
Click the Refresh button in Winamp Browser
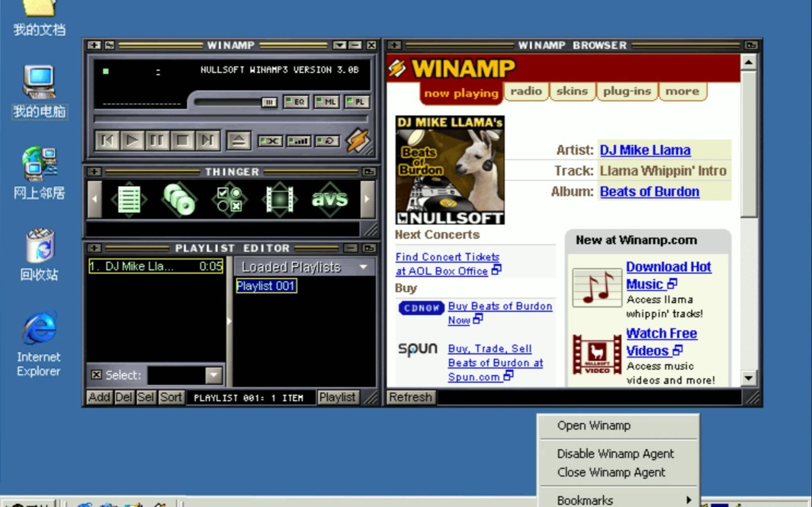click(x=410, y=397)
